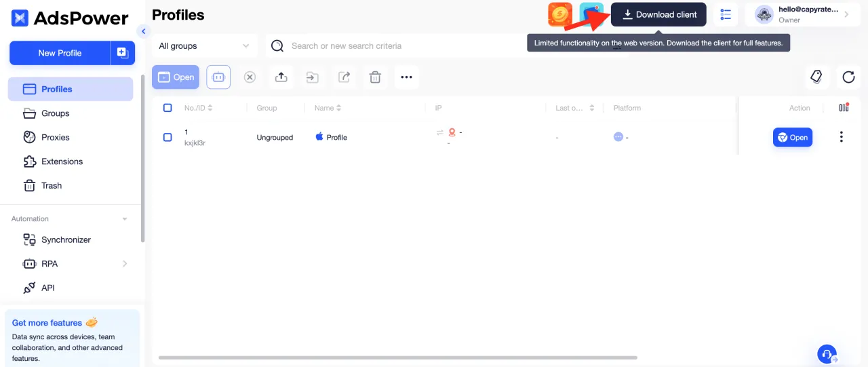
Task: Click the New Profile button
Action: coord(60,53)
